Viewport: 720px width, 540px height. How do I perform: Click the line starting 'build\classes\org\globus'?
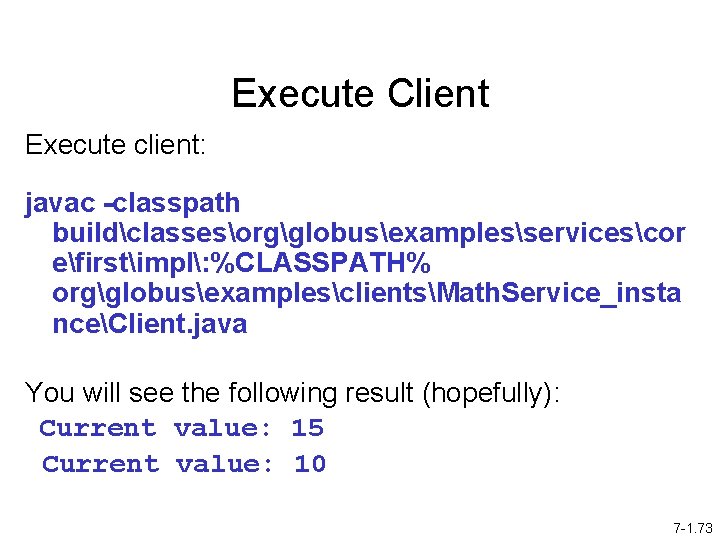click(369, 233)
